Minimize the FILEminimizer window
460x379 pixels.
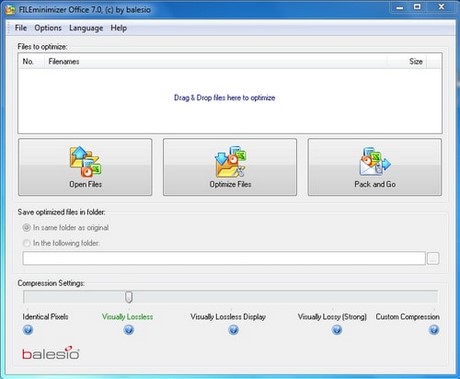(400, 7)
